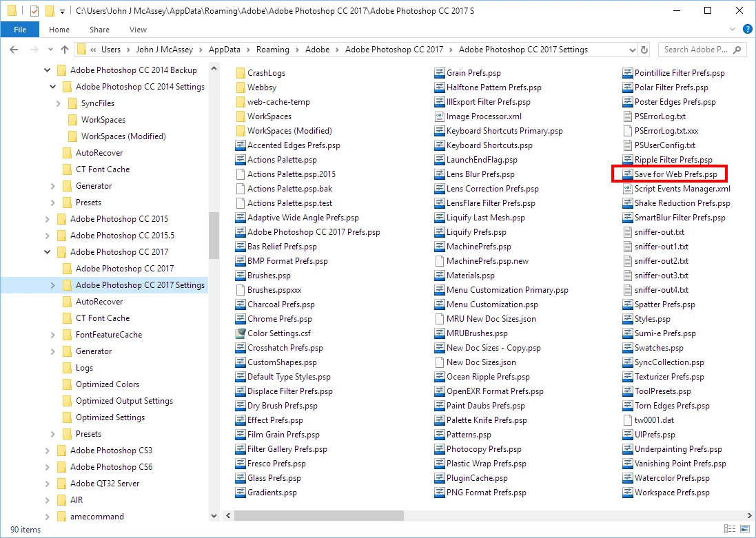Go to Roaming in breadcrumb path
Screen dimensions: 756x538
point(272,50)
